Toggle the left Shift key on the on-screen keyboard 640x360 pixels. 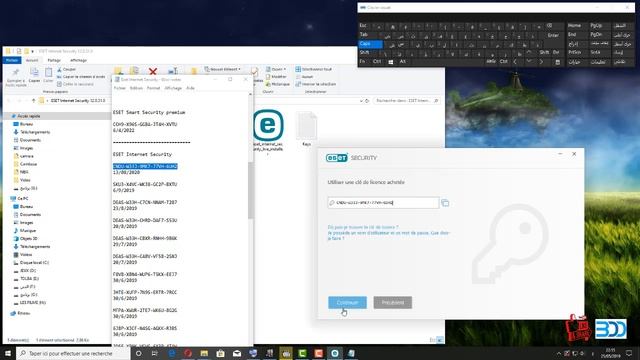(x=371, y=53)
